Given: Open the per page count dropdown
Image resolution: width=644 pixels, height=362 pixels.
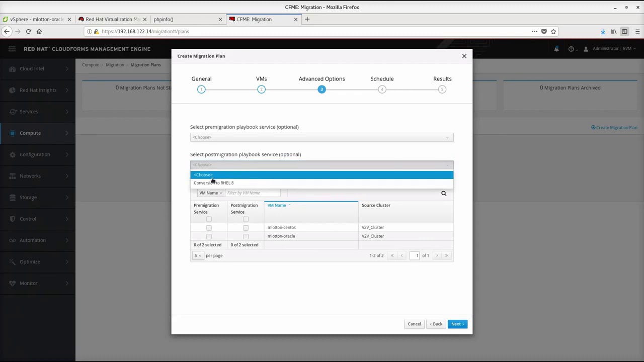Looking at the screenshot, I should tap(198, 255).
